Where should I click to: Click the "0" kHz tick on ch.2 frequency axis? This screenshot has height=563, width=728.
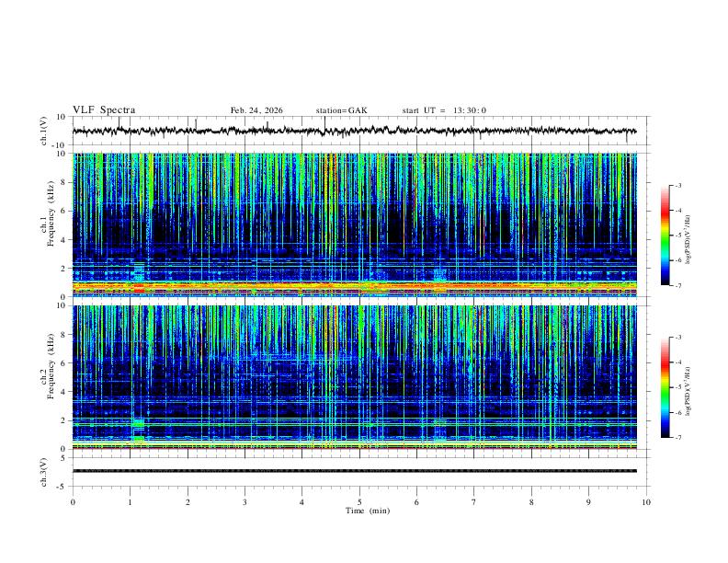pos(63,449)
